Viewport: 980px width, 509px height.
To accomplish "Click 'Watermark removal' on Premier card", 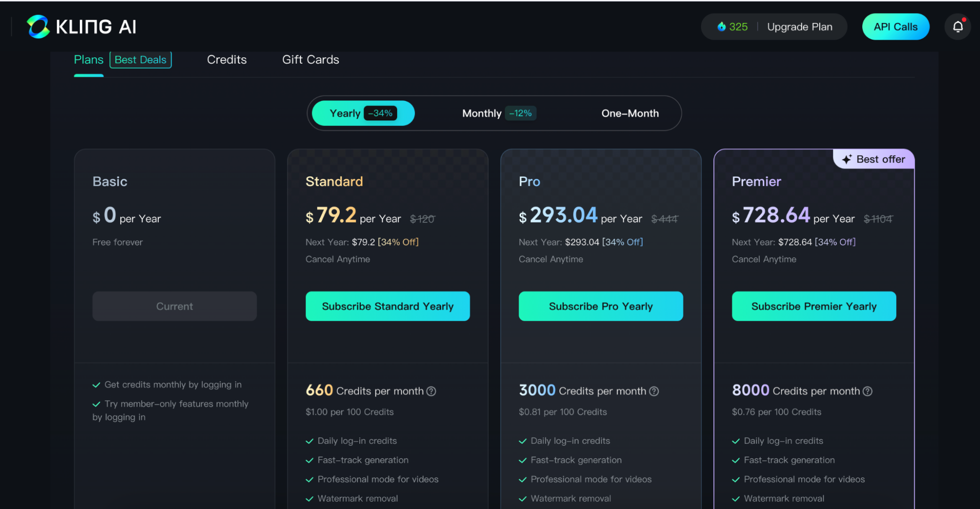I will coord(784,498).
